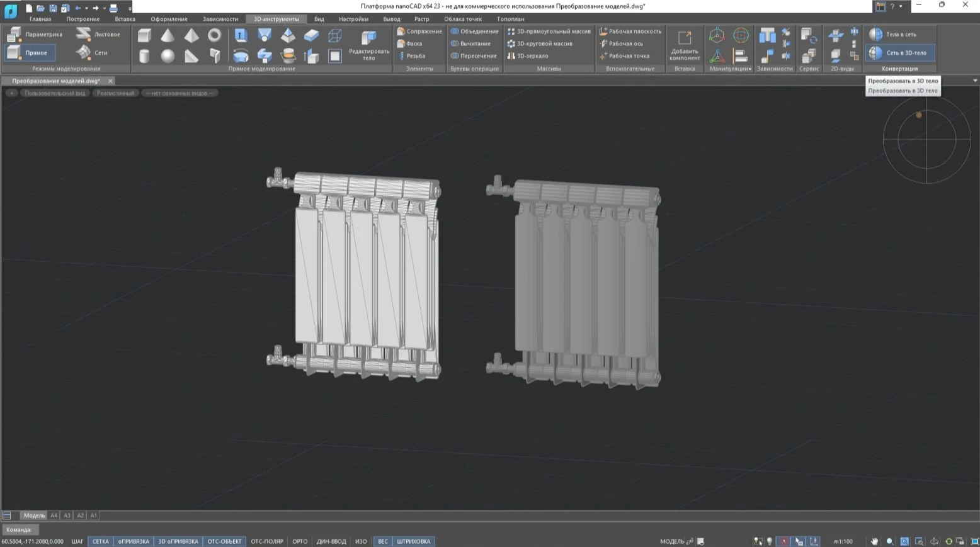Run the Объединение boolean union
Viewport: 980px width, 547px height.
click(x=475, y=31)
